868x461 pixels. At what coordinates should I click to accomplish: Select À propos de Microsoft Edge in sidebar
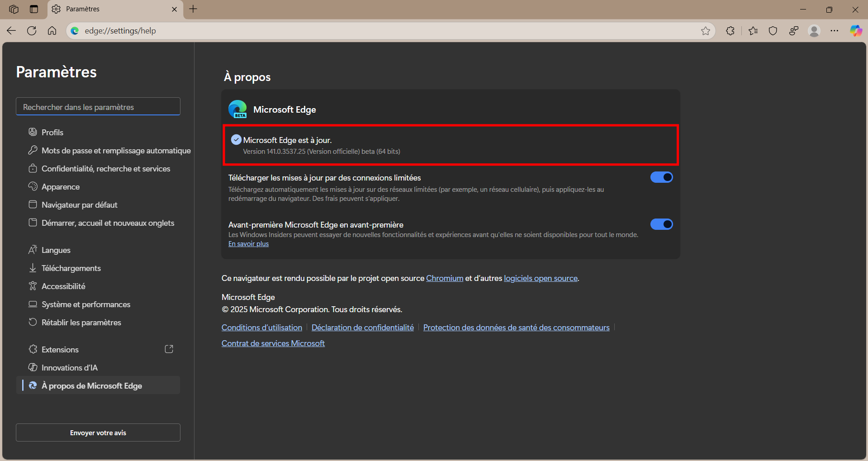(91, 385)
